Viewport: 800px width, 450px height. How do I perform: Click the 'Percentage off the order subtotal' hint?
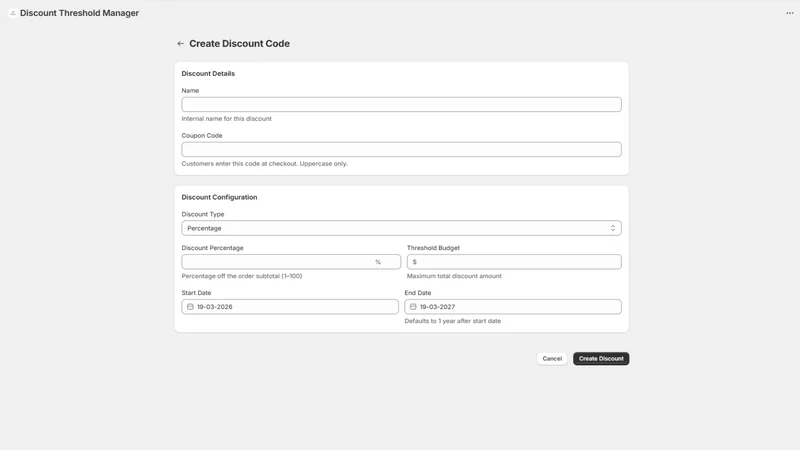click(x=242, y=276)
